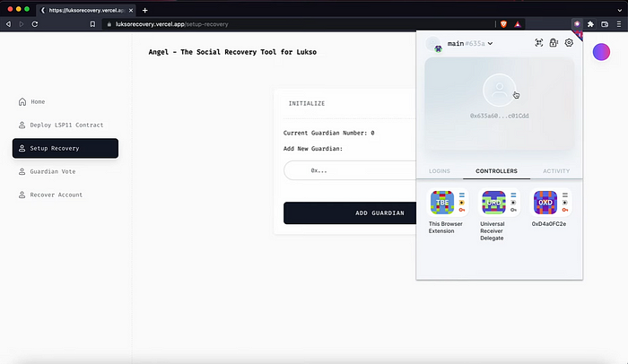Click the address 0x635a60...c01Cdd
The width and height of the screenshot is (628, 364).
pos(499,116)
